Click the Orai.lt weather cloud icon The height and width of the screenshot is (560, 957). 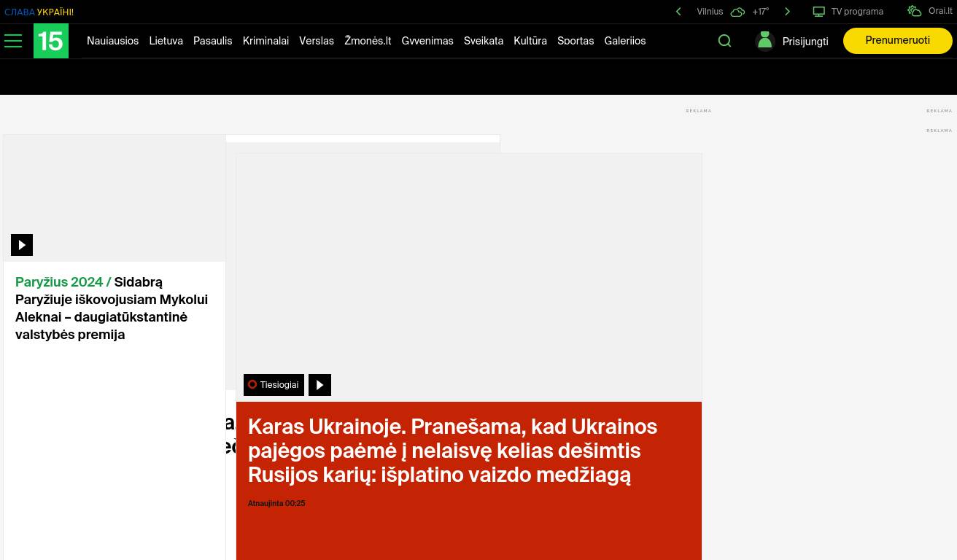(914, 11)
